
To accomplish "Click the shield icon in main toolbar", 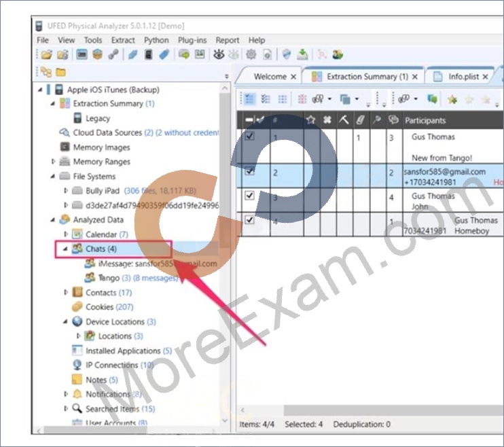I will (x=286, y=54).
